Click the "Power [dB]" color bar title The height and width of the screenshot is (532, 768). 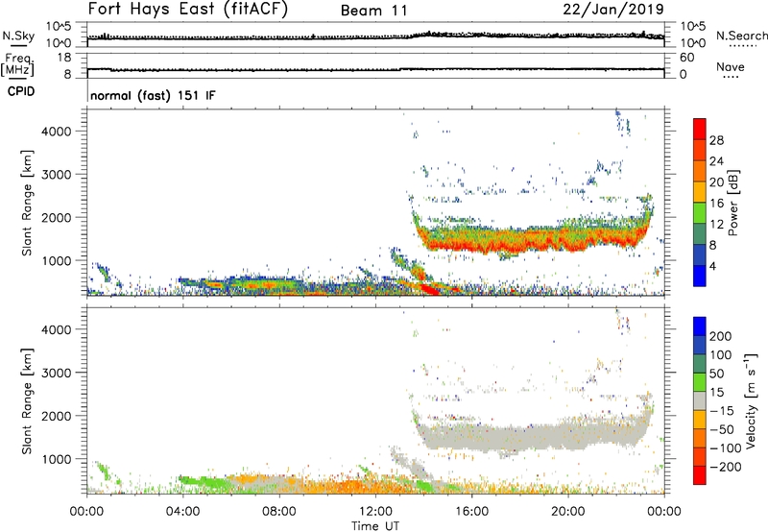click(732, 203)
